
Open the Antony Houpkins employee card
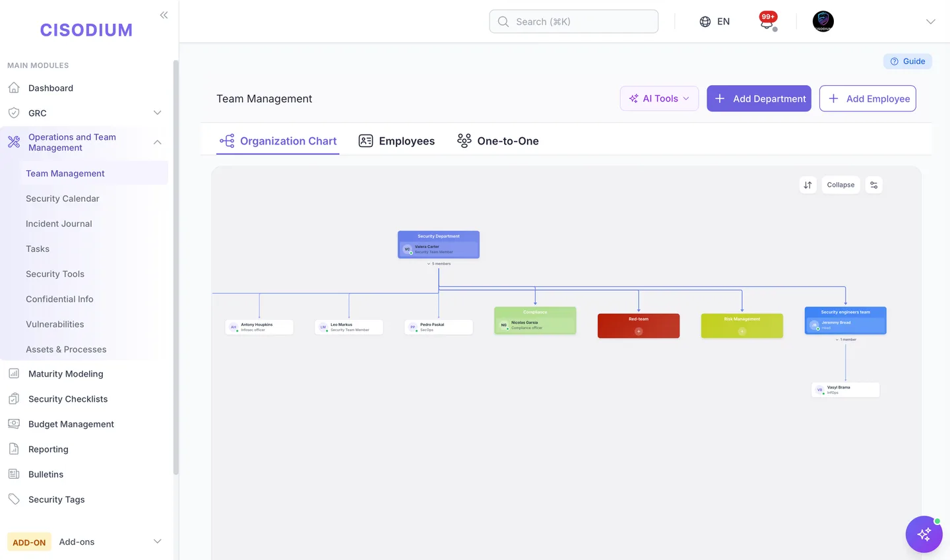point(259,327)
